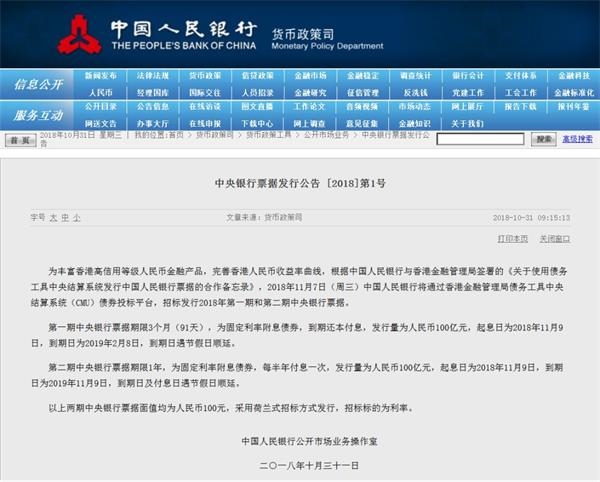Click 关闭窗口 to close the window
The width and height of the screenshot is (600, 482).
pyautogui.click(x=555, y=239)
